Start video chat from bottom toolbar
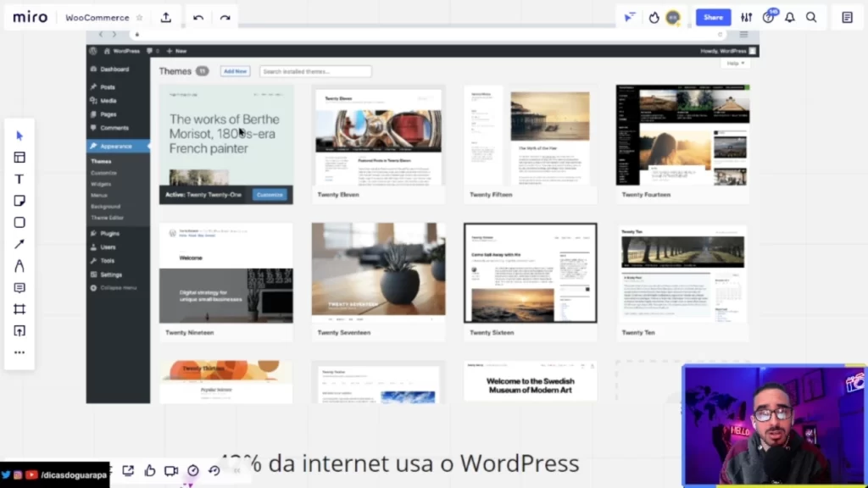The width and height of the screenshot is (868, 488). coord(171,470)
